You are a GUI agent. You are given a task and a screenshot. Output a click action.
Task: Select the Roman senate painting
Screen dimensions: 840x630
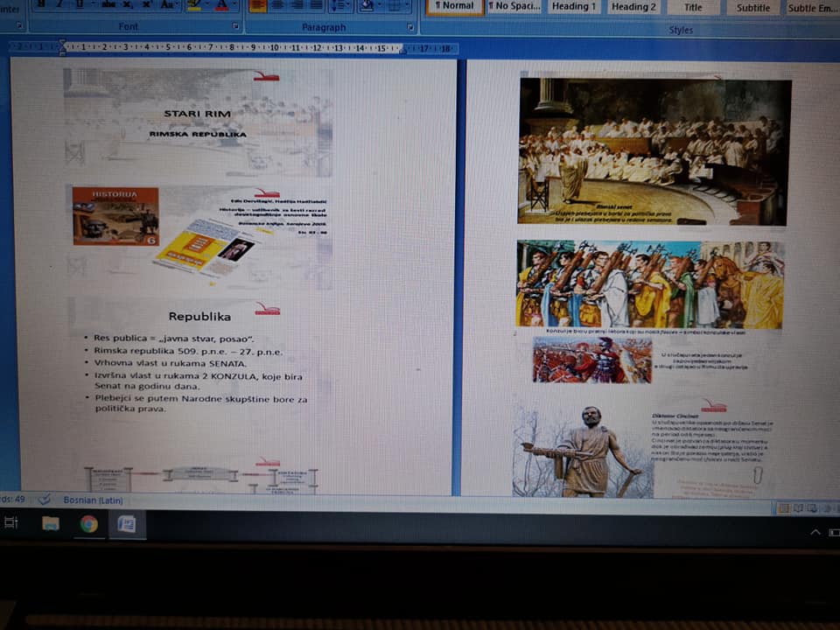654,151
